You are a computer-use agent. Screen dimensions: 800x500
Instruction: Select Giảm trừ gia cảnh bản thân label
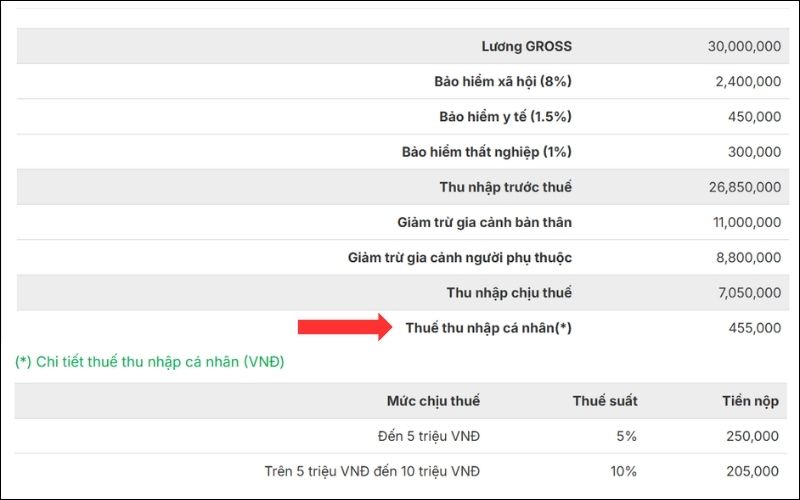pos(484,222)
